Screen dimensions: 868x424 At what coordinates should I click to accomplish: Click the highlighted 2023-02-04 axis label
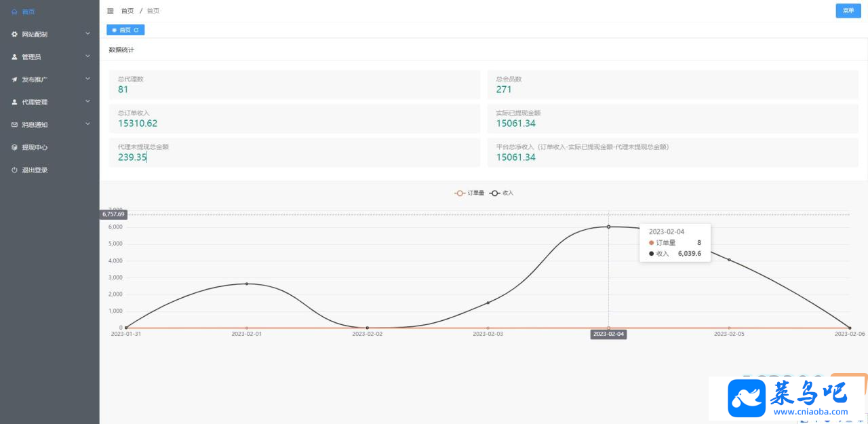click(x=608, y=334)
